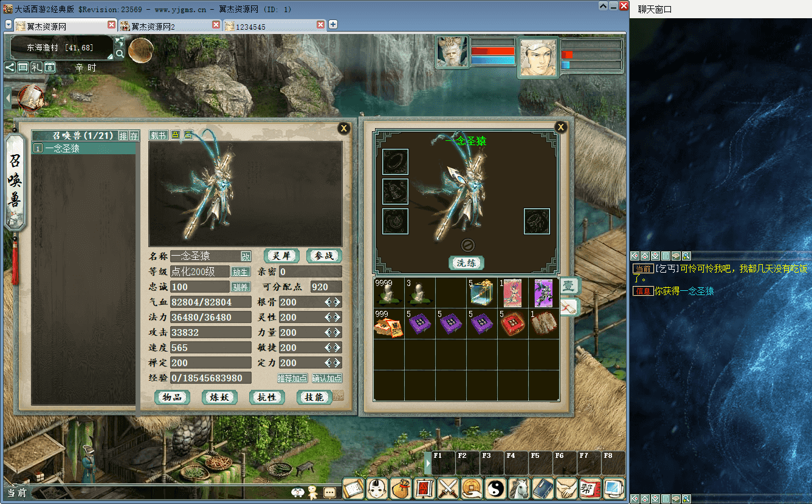
Task: Click the 灵犀 button
Action: 281,256
